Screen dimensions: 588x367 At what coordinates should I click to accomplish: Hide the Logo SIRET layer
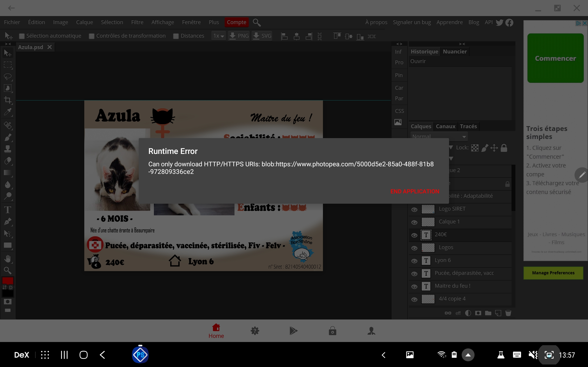click(x=414, y=209)
